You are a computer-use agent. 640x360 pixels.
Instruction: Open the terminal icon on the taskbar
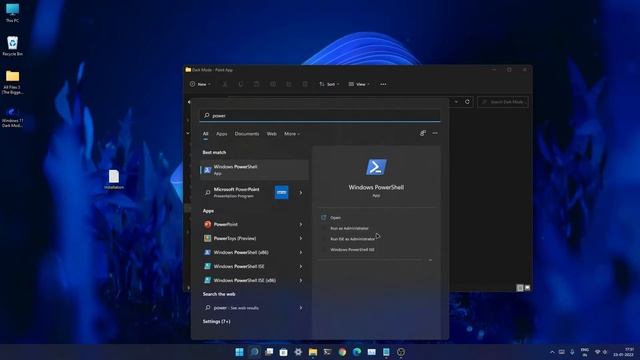click(x=327, y=352)
